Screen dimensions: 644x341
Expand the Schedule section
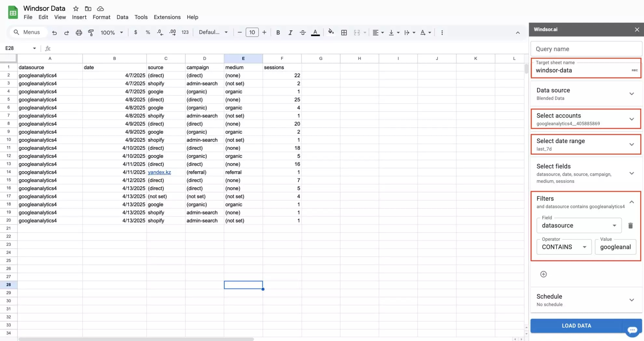click(x=586, y=300)
